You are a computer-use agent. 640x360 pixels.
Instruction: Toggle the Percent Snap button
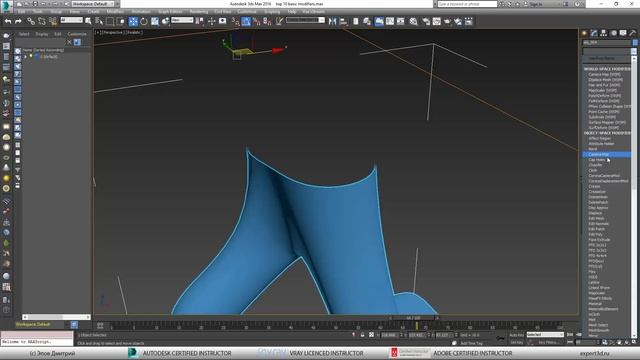(256, 21)
